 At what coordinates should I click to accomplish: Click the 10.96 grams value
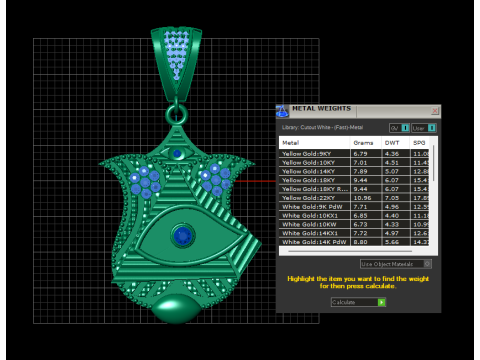coord(362,198)
